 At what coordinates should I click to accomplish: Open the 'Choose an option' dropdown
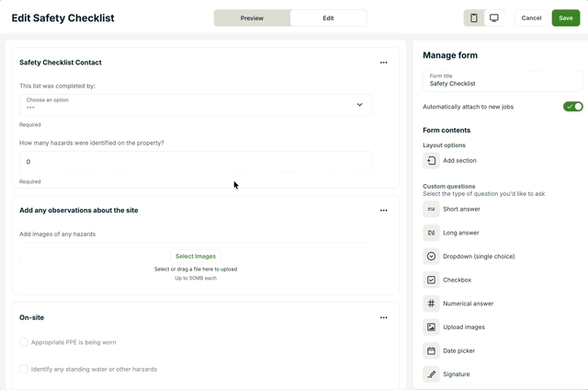pyautogui.click(x=195, y=104)
